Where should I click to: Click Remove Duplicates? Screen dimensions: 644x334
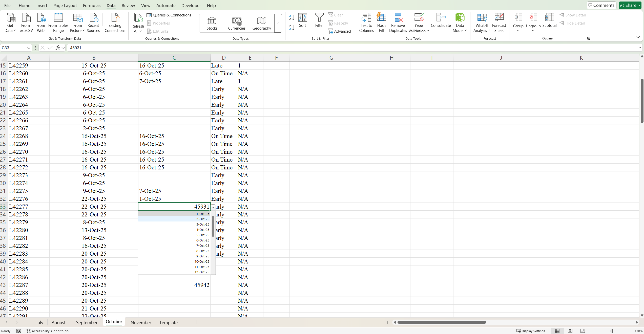point(398,23)
